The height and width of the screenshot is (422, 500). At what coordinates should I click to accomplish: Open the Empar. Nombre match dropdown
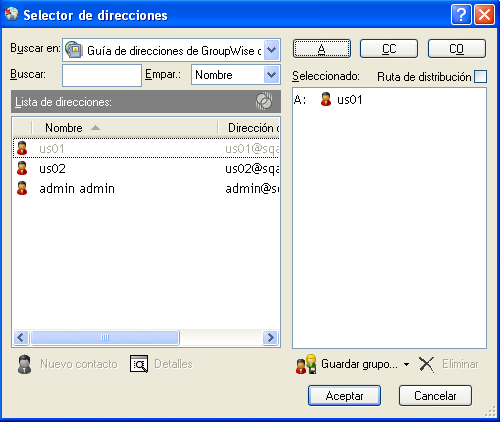click(x=272, y=75)
